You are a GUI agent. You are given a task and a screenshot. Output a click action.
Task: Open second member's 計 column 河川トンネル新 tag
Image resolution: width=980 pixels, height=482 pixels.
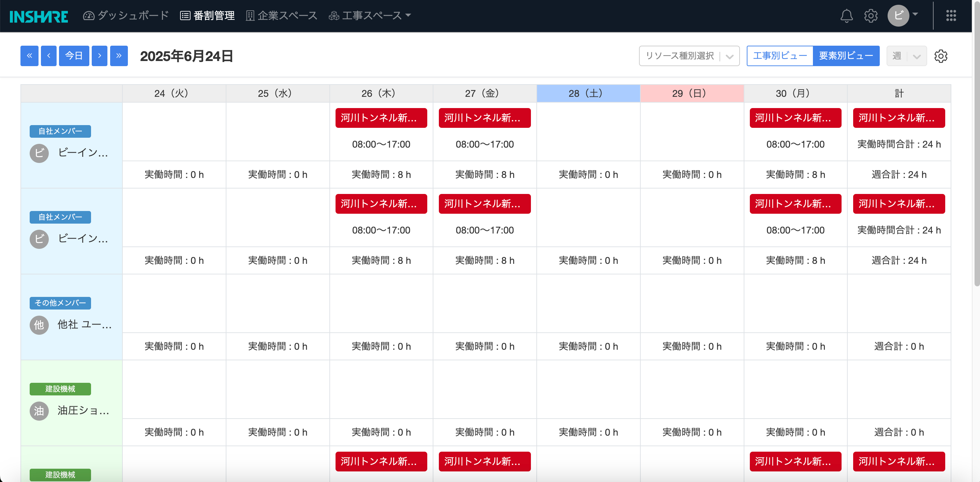click(x=899, y=204)
